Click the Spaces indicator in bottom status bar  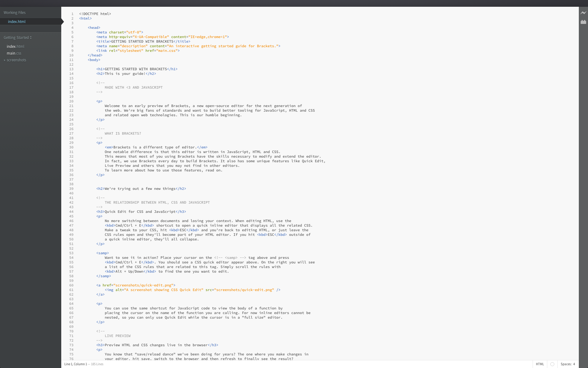[x=568, y=364]
